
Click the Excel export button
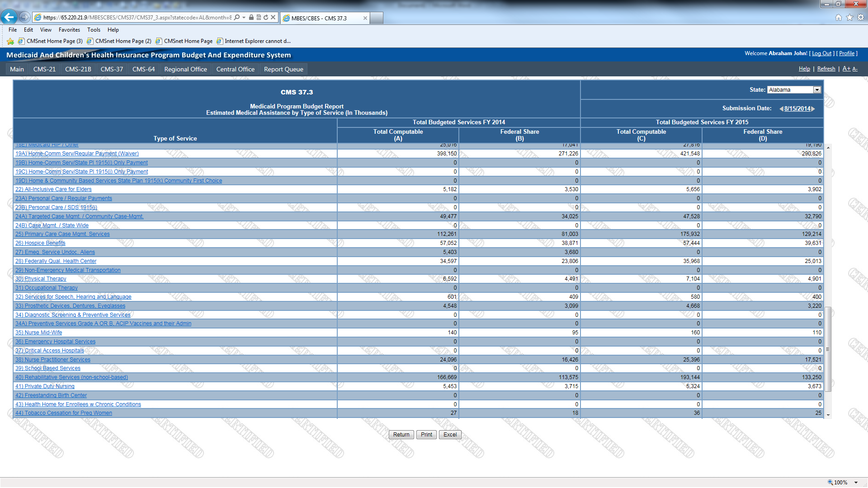click(x=450, y=435)
